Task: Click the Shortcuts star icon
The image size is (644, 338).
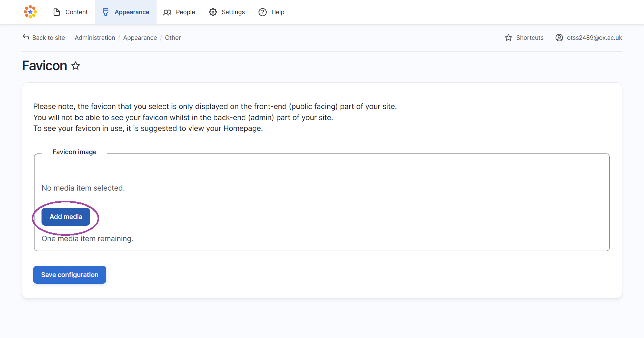Action: click(x=508, y=37)
